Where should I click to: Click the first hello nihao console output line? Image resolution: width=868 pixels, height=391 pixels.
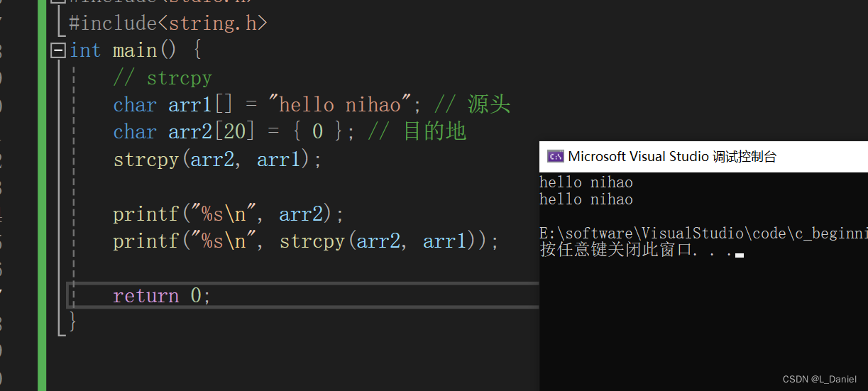(x=586, y=183)
